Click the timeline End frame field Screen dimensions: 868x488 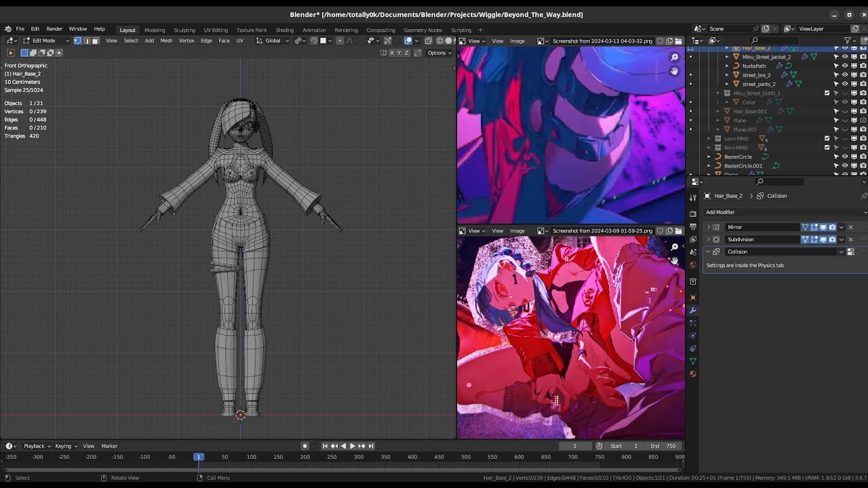click(663, 446)
